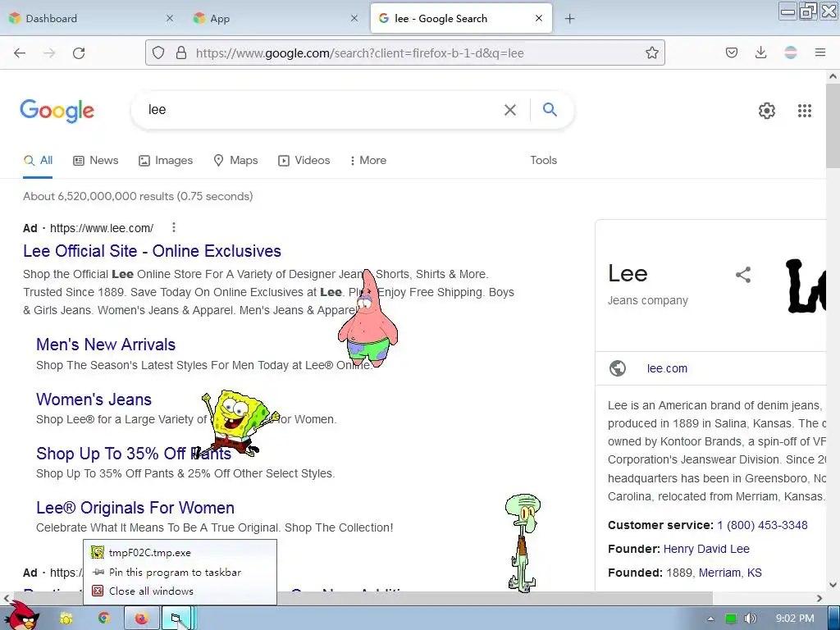Open Lee Official Site - Online Exclusives
This screenshot has width=840, height=630.
point(152,251)
